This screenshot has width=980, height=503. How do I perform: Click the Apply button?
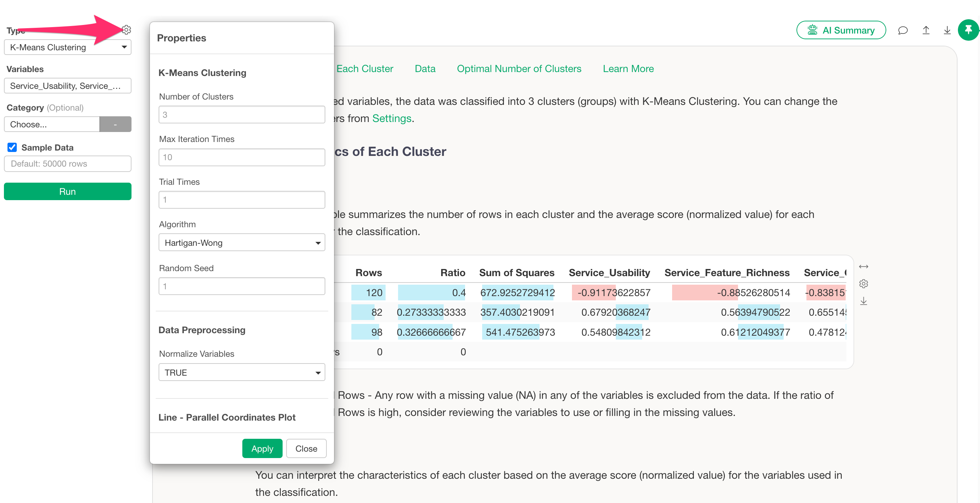pyautogui.click(x=262, y=448)
